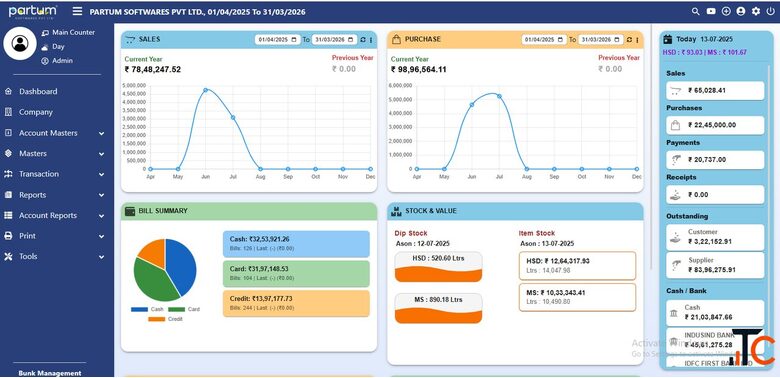780x378 pixels.
Task: Select Account Masters in the sidebar
Action: click(x=48, y=133)
